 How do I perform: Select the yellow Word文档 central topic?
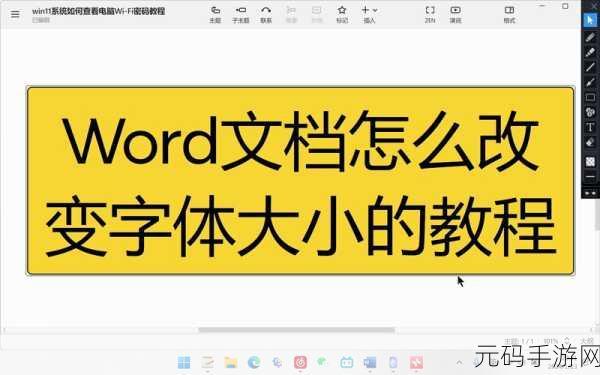pos(300,181)
